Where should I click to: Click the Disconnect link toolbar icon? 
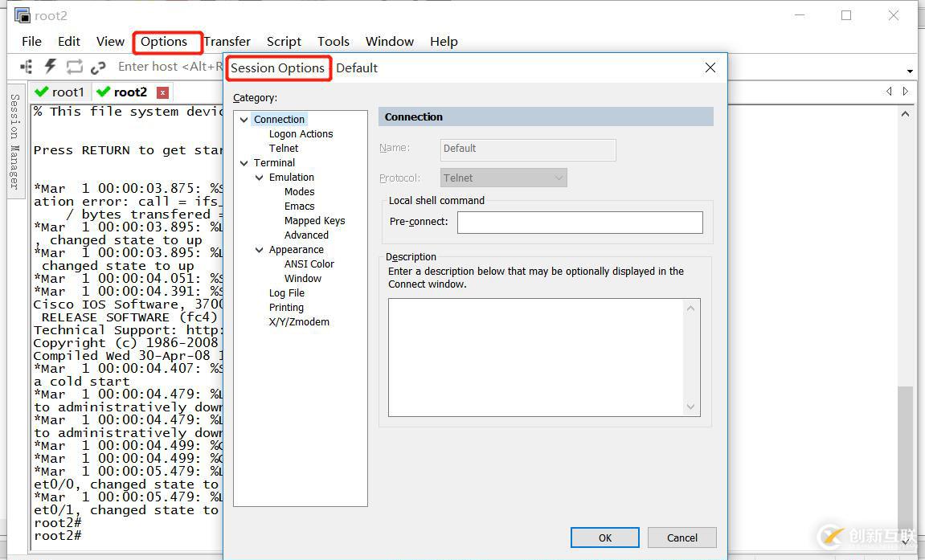(x=98, y=67)
